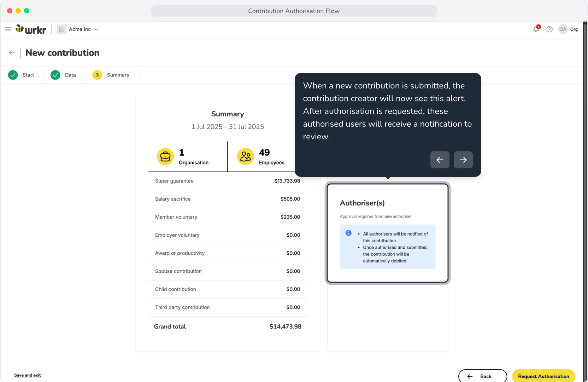Open the notifications bell
This screenshot has width=588, height=382.
(x=536, y=29)
